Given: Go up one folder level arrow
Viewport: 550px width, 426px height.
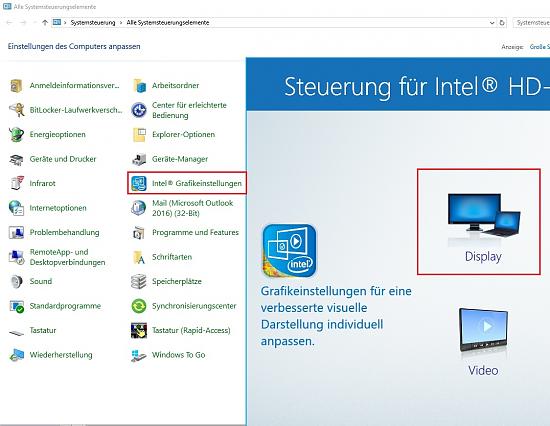Looking at the screenshot, I should (x=45, y=22).
